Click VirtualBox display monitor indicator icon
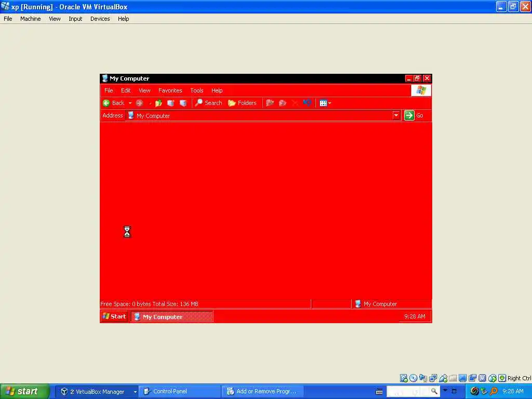The height and width of the screenshot is (399, 532). tap(462, 378)
